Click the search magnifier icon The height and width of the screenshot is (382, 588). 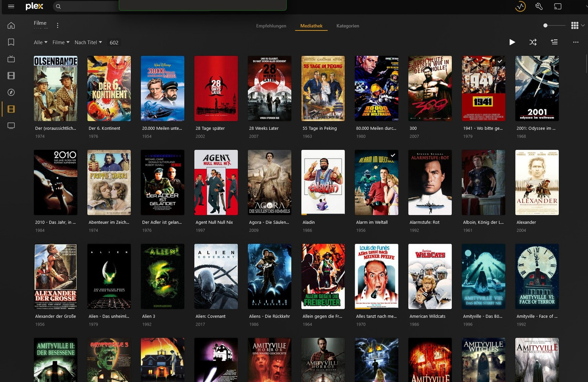coord(58,7)
